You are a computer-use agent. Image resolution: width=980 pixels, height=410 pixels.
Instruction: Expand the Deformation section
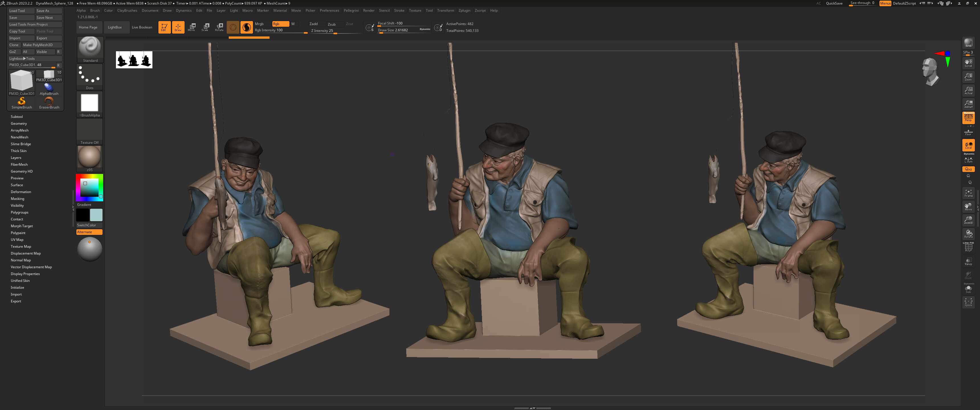pos(21,192)
